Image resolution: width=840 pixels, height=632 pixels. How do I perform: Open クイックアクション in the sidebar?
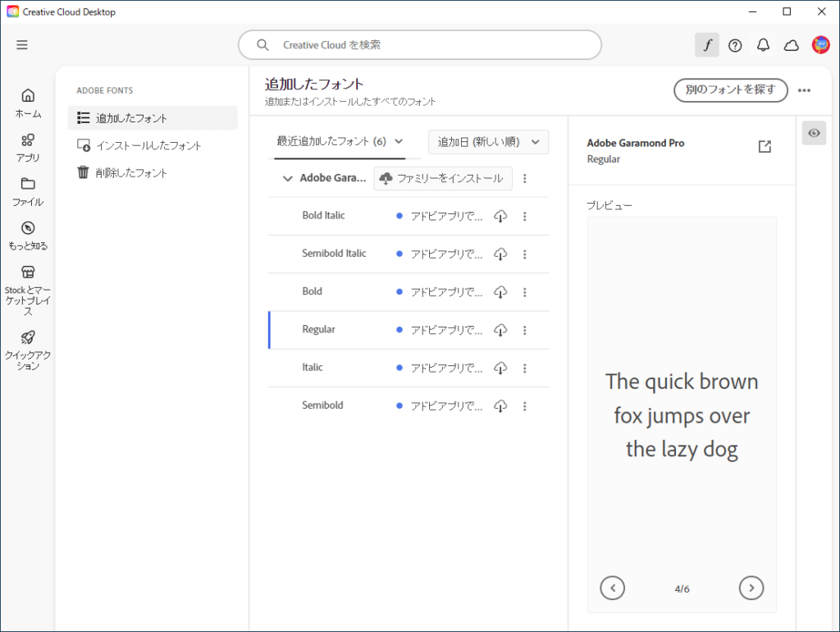(28, 350)
